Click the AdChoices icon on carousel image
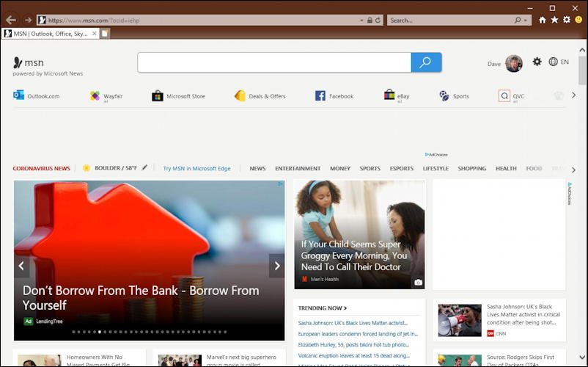 click(x=280, y=184)
